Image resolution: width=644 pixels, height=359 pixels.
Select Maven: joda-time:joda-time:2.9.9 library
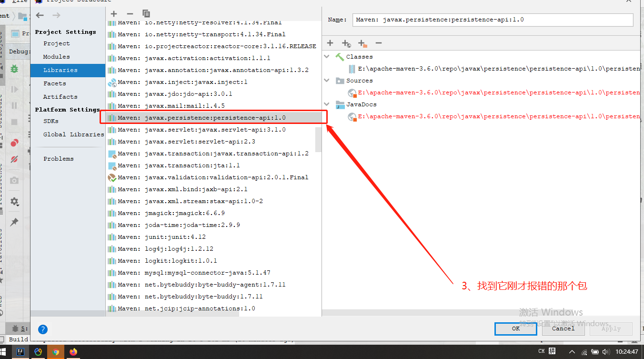pos(214,225)
